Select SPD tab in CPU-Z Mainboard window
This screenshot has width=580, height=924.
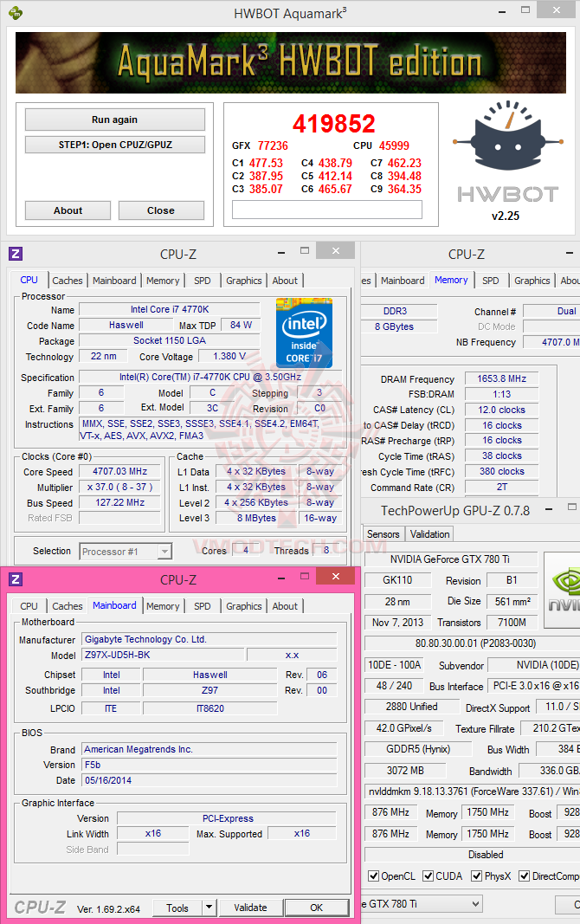202,606
